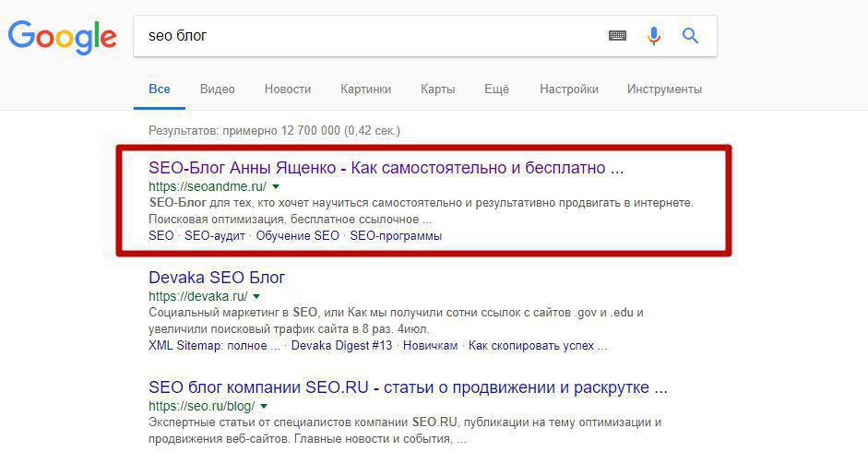Screen dimensions: 868x464
Task: Open "SEO блог компании SEO.RU" result
Action: [x=408, y=387]
